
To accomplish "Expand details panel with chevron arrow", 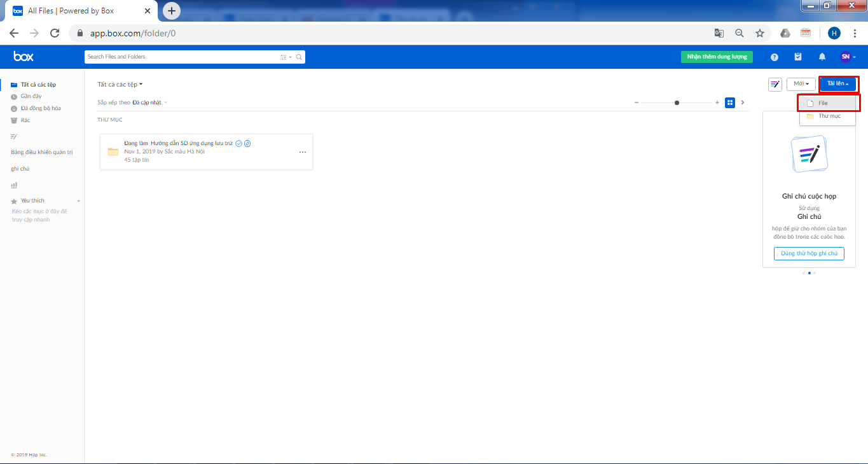I will point(742,102).
